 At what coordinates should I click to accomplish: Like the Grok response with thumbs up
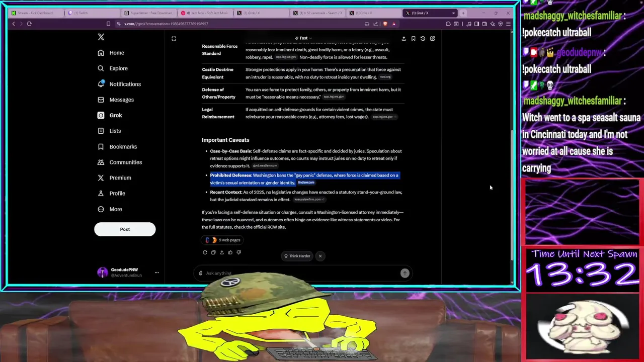tap(230, 252)
